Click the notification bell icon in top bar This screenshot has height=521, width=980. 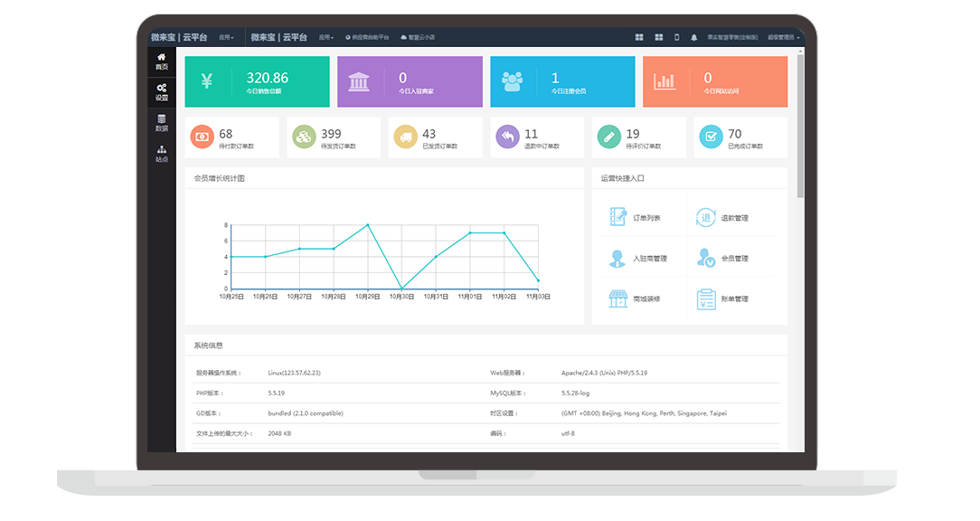click(694, 37)
